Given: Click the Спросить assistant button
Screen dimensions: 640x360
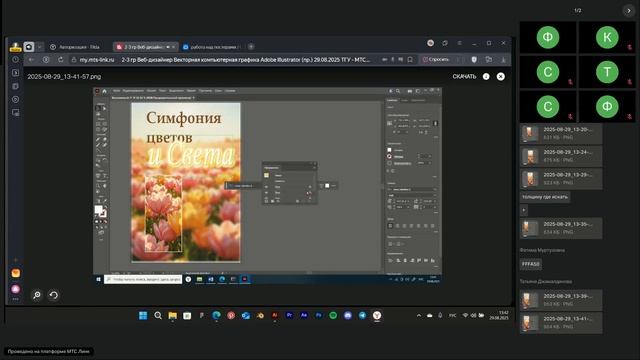Looking at the screenshot, I should [436, 60].
